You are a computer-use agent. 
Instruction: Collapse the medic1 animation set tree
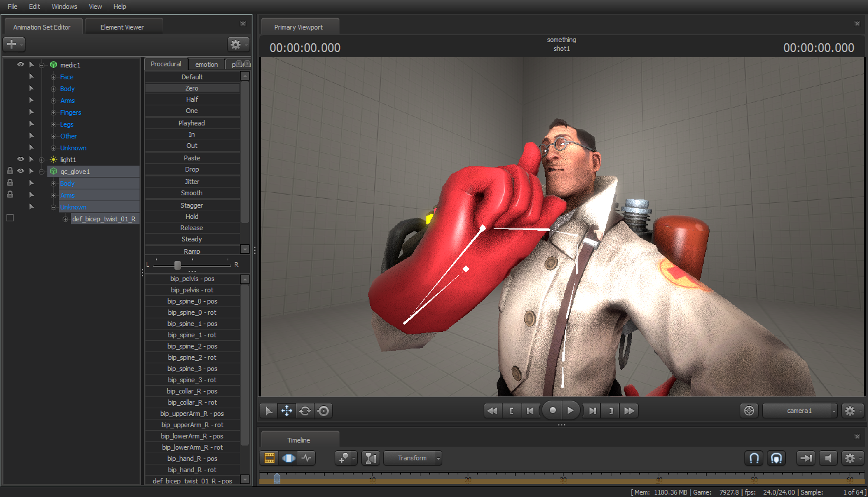click(42, 65)
